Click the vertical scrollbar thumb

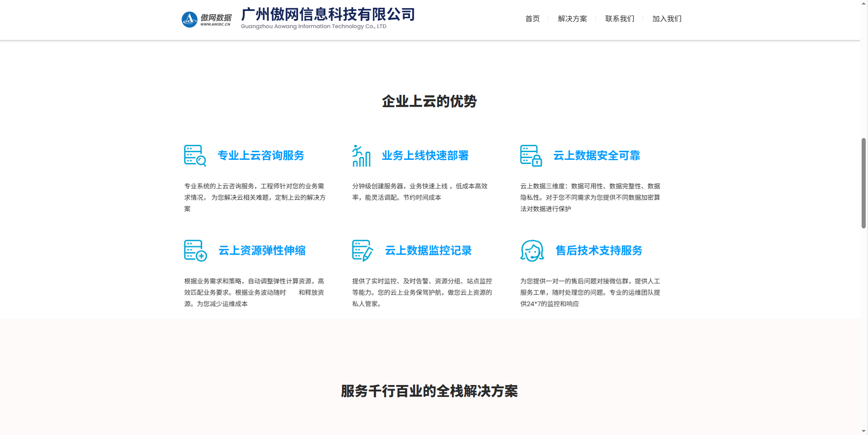[x=863, y=183]
